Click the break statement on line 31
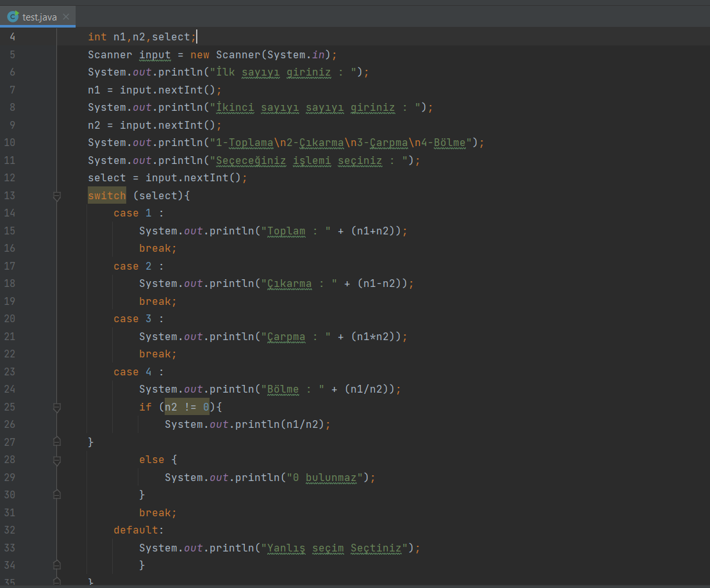 [158, 513]
